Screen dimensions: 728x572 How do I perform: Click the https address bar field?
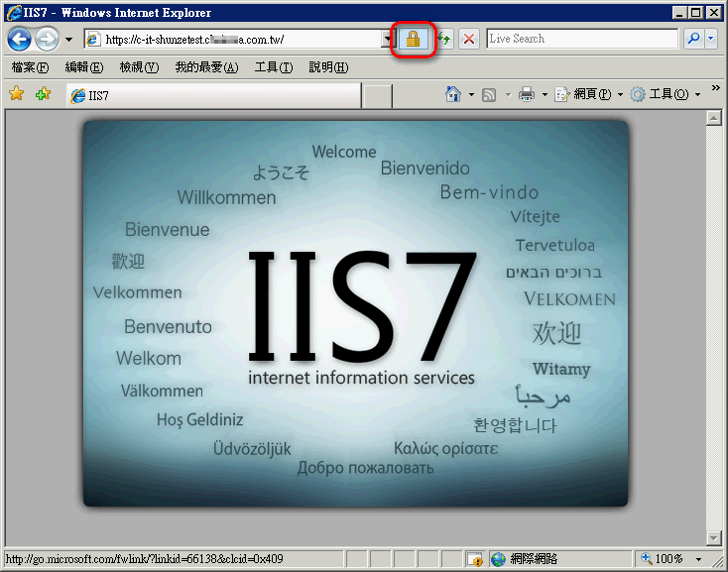click(x=232, y=40)
